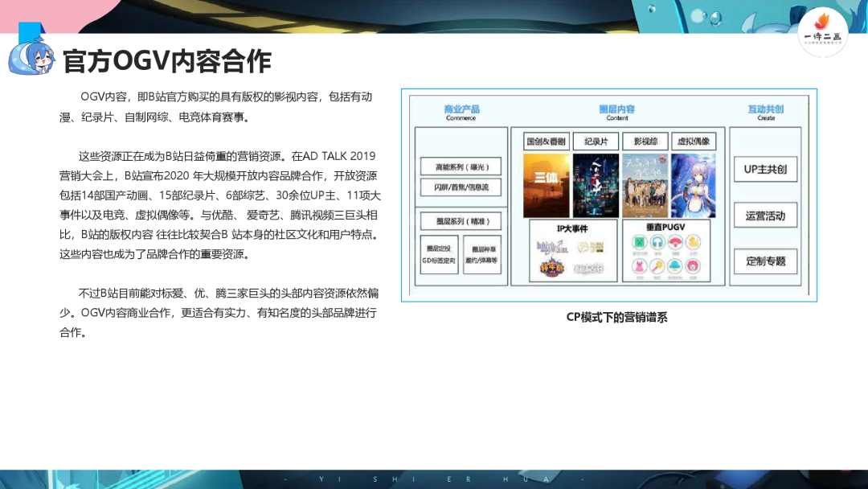The height and width of the screenshot is (489, 868).
Task: Open the 三体 poster thumbnail
Action: point(546,186)
